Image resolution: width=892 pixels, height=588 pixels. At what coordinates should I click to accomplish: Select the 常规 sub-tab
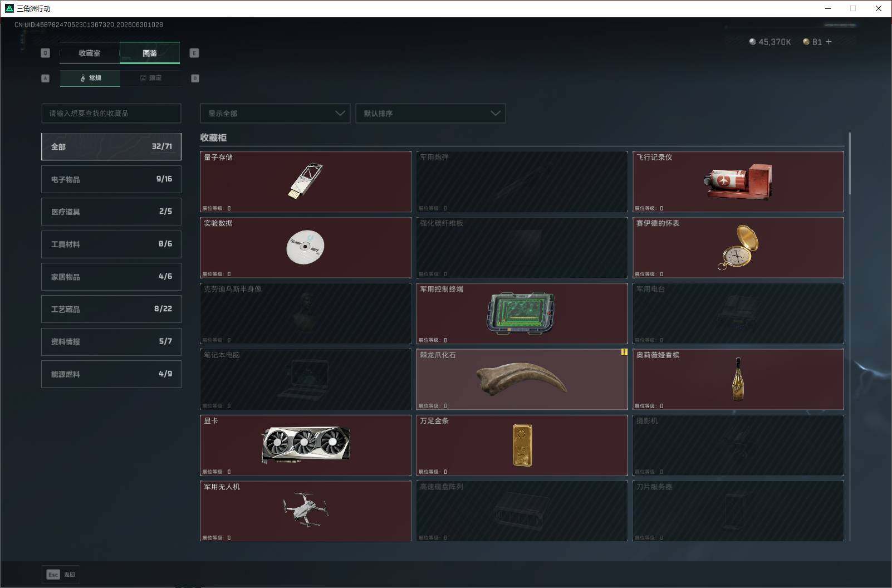tap(90, 78)
